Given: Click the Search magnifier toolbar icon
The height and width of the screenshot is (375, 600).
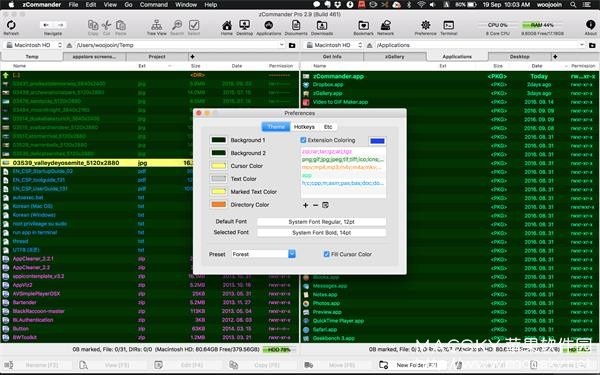Looking at the screenshot, I should [177, 25].
